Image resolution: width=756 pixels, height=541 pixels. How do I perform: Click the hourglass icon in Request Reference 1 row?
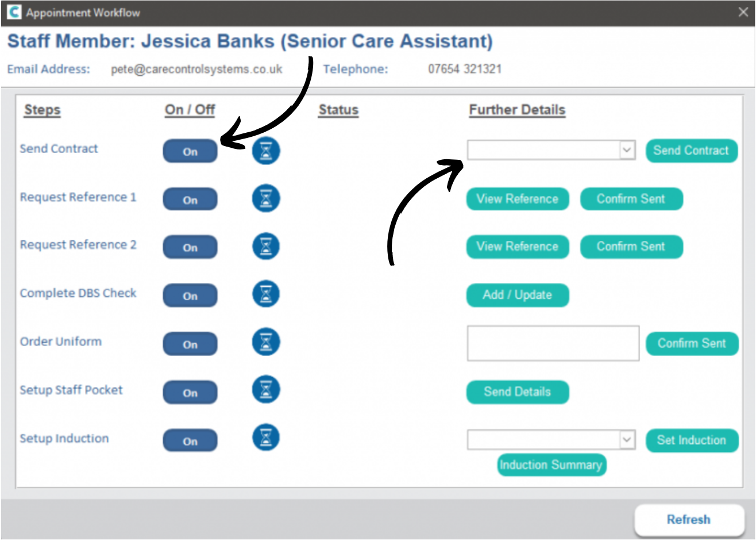click(x=266, y=199)
